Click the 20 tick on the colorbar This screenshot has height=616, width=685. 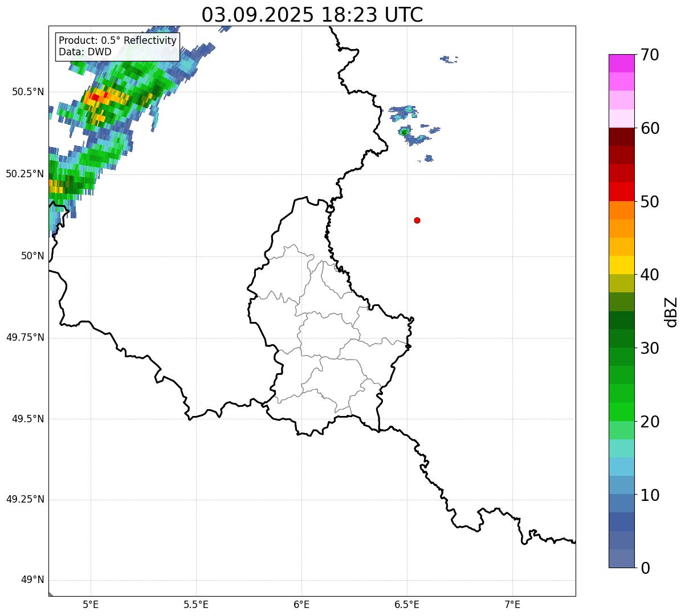point(650,422)
